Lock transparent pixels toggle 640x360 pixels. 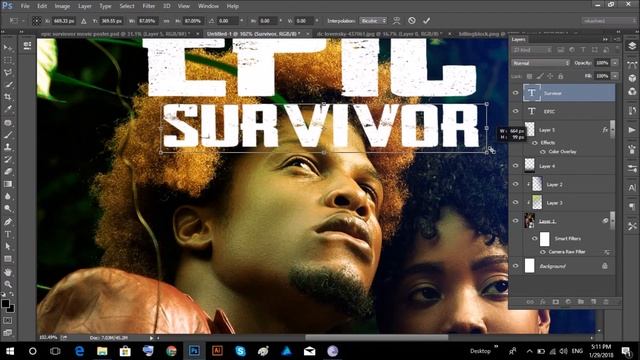click(x=529, y=76)
